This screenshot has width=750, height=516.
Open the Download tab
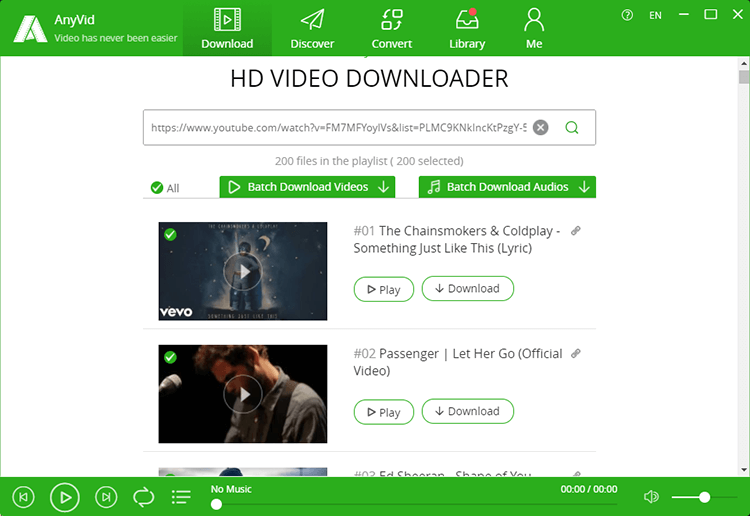pyautogui.click(x=227, y=29)
